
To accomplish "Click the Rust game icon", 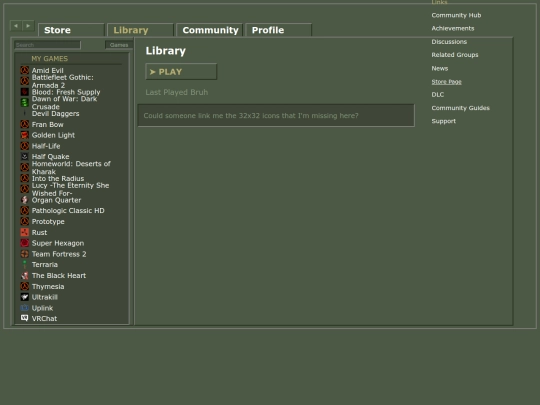I will [24, 232].
